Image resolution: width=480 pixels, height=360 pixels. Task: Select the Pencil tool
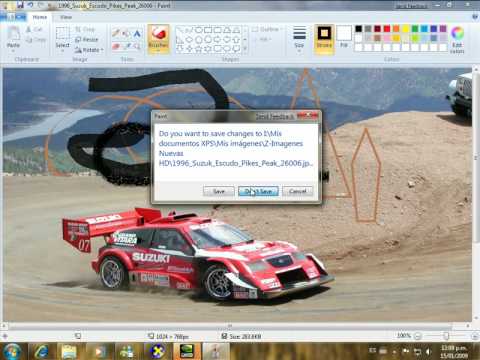click(116, 33)
